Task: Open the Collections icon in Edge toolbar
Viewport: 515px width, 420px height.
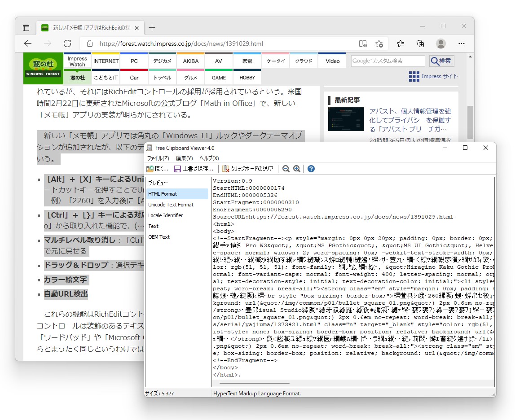Action: coord(420,44)
